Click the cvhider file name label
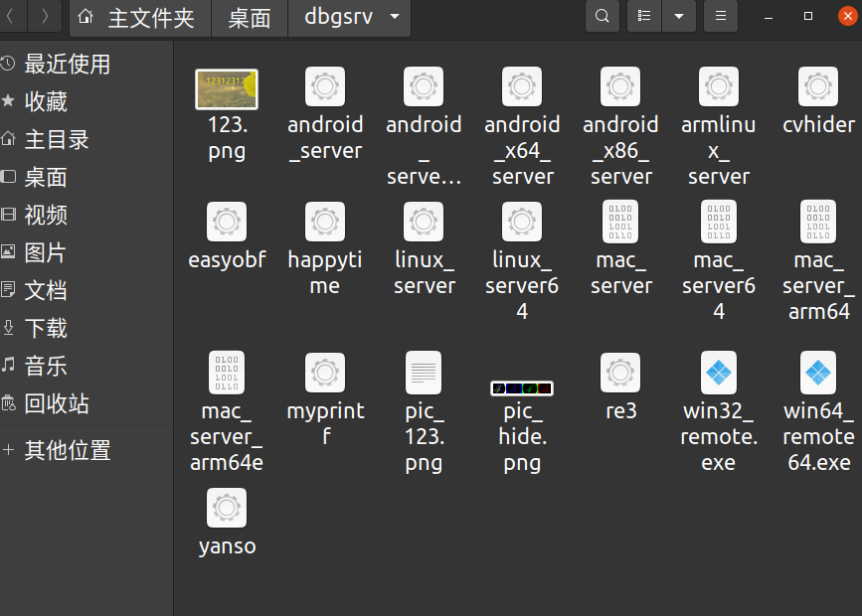862x616 pixels. click(818, 125)
